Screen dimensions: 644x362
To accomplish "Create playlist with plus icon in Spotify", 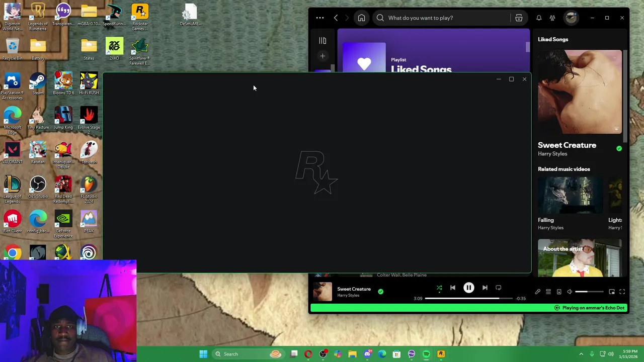I will tap(323, 56).
